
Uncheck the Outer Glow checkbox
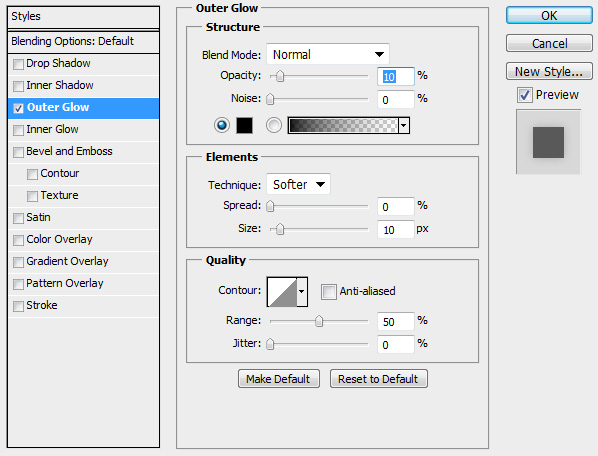point(18,108)
